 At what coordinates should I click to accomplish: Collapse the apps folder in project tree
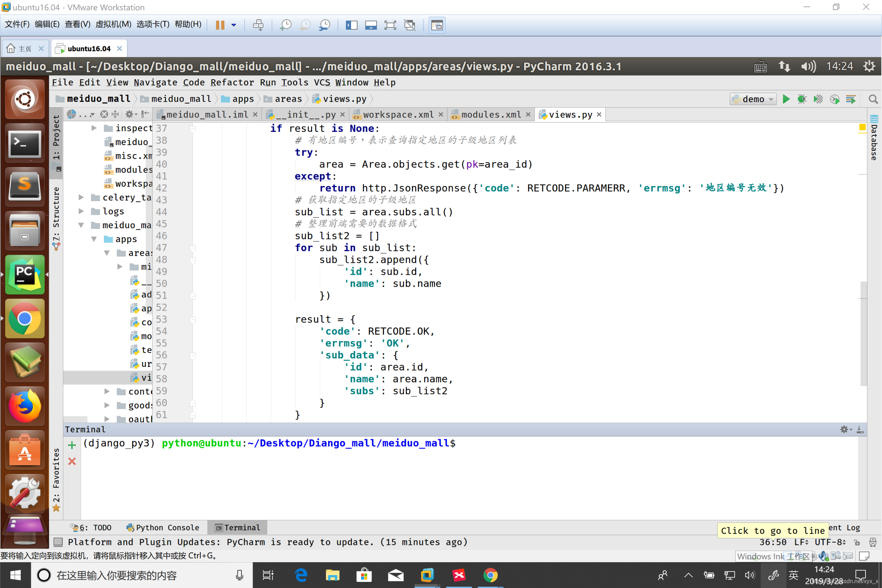(x=94, y=239)
